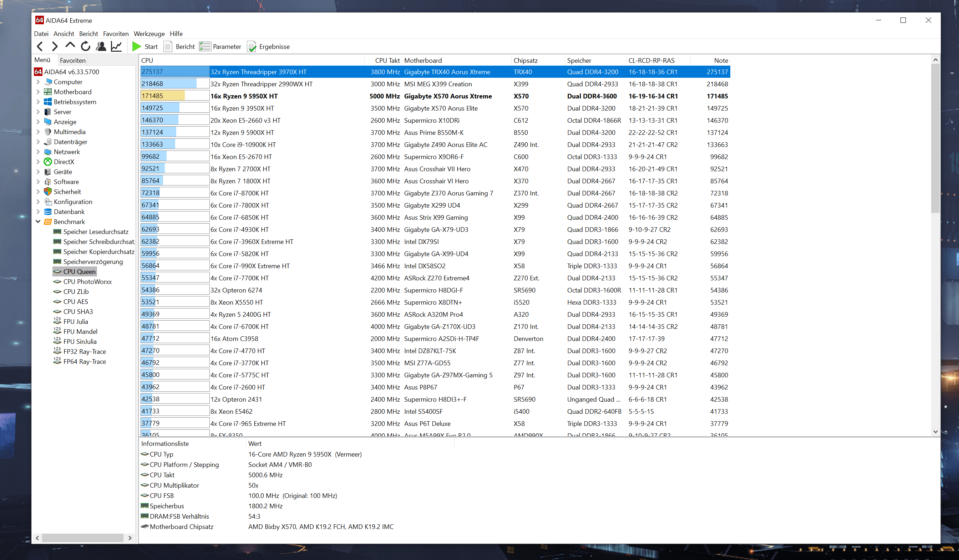Viewport: 959px width, 560px height.
Task: Expand the Computer tree node
Action: pos(38,82)
